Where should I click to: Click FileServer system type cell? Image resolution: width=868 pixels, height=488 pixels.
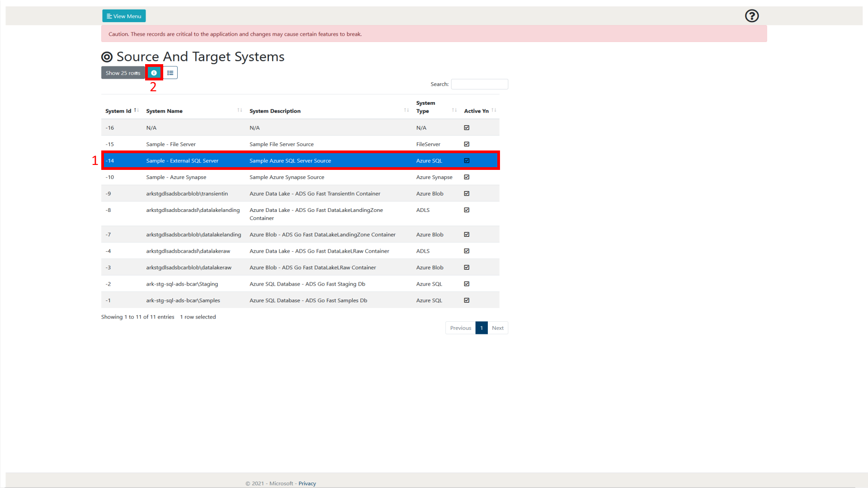pos(428,144)
